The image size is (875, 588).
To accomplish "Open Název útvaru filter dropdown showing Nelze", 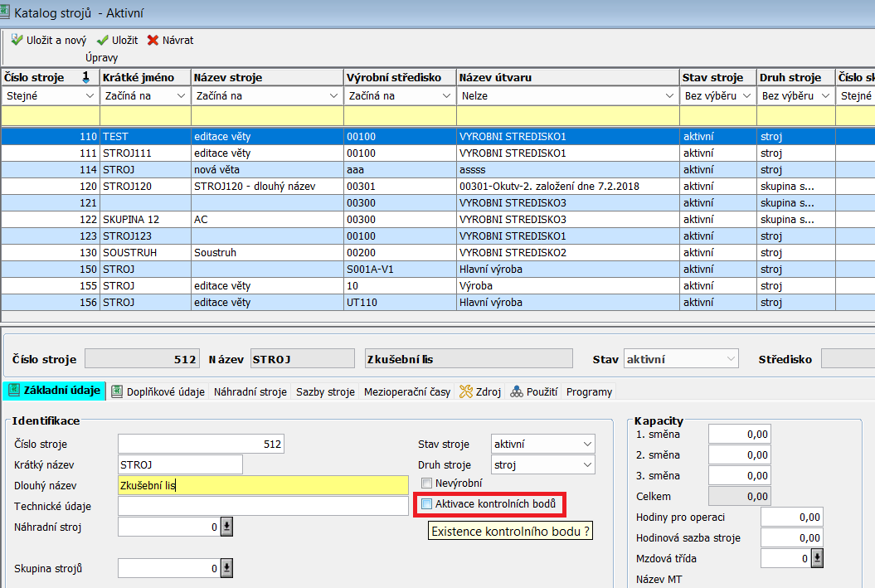I will click(669, 96).
